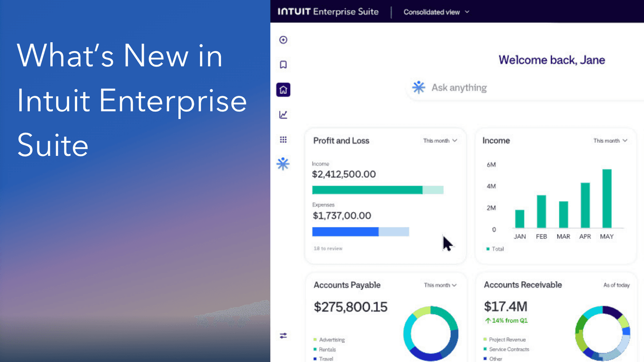
Task: Click the As of today label
Action: (616, 285)
